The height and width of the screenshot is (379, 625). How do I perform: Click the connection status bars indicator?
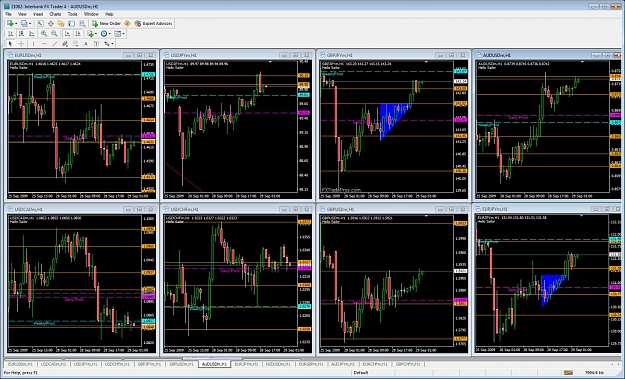tap(568, 373)
